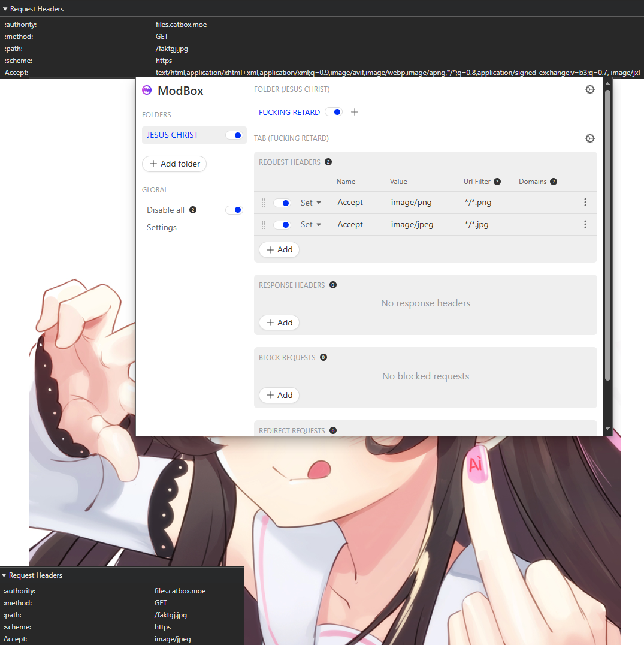Click the Disable all count badge
This screenshot has height=645, width=644.
tap(193, 210)
